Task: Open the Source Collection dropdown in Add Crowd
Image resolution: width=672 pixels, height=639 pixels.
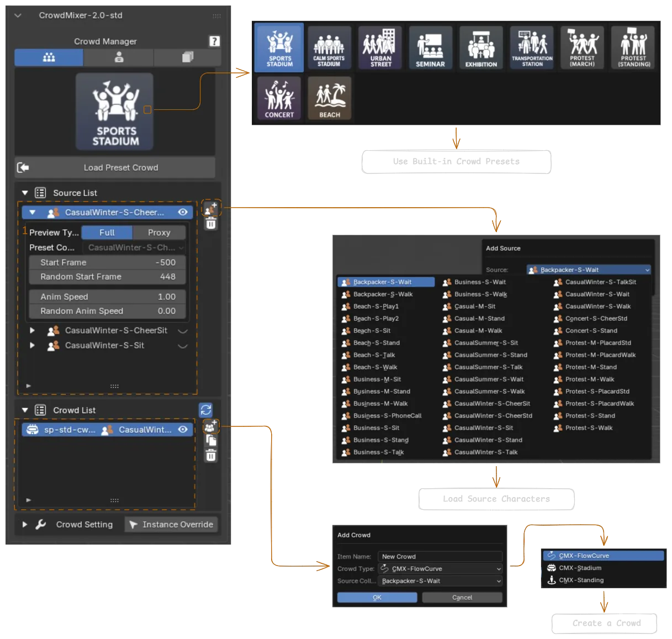Action: [x=440, y=580]
